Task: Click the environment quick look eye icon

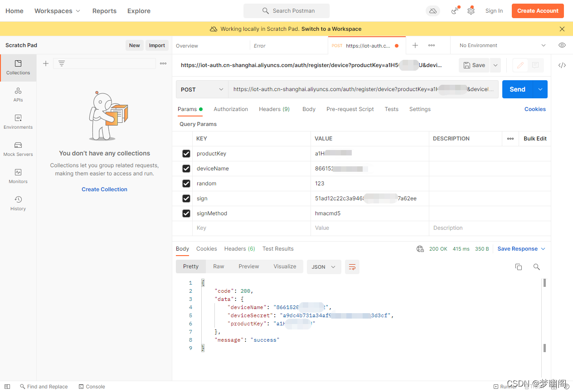Action: [562, 45]
